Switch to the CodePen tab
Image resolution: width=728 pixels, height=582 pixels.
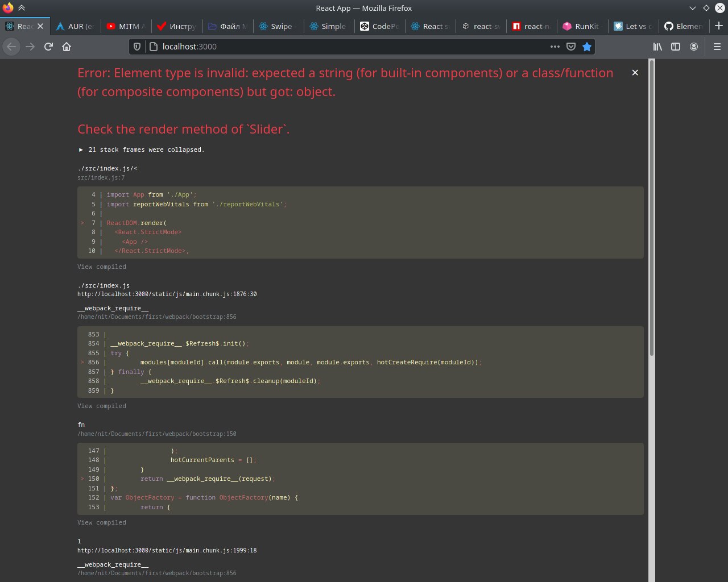379,26
